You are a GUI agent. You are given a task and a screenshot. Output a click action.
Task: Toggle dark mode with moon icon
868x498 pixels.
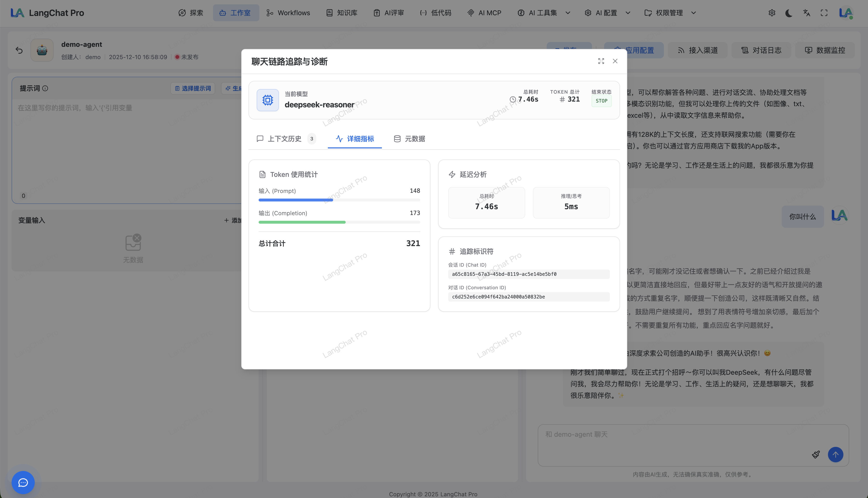[x=789, y=13]
